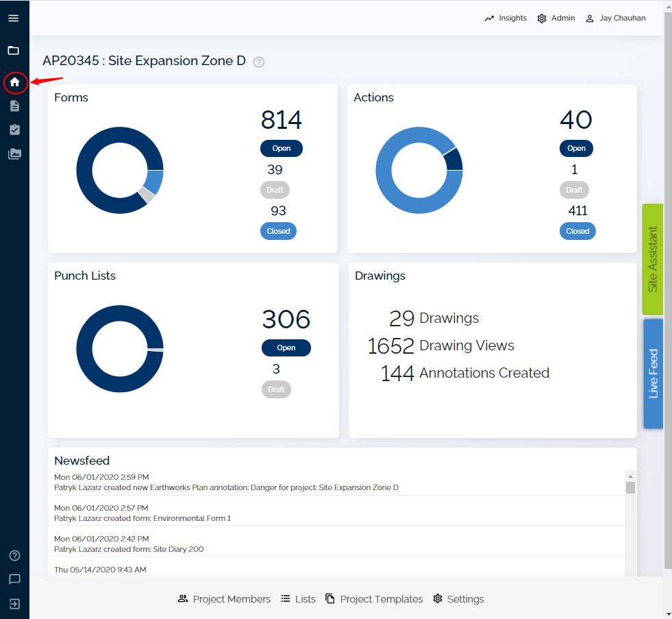Viewport: 672px width, 619px height.
Task: Open the actions clipboard-check icon
Action: point(14,130)
